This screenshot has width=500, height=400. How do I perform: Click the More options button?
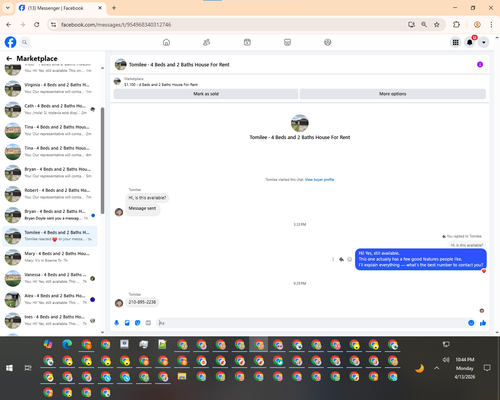393,94
